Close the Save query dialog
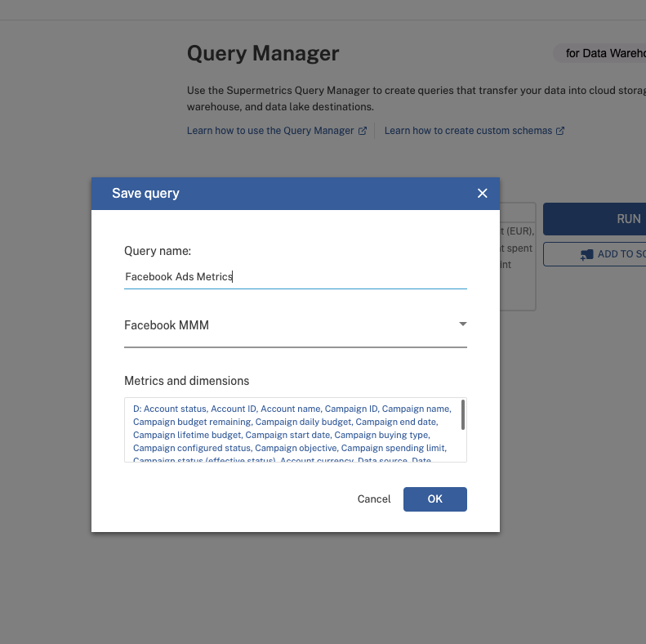 [482, 194]
